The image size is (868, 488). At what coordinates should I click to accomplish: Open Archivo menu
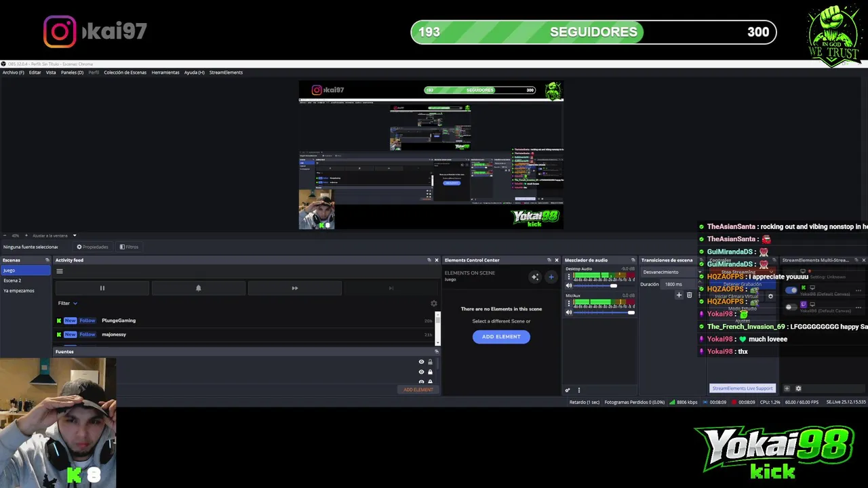coord(13,73)
